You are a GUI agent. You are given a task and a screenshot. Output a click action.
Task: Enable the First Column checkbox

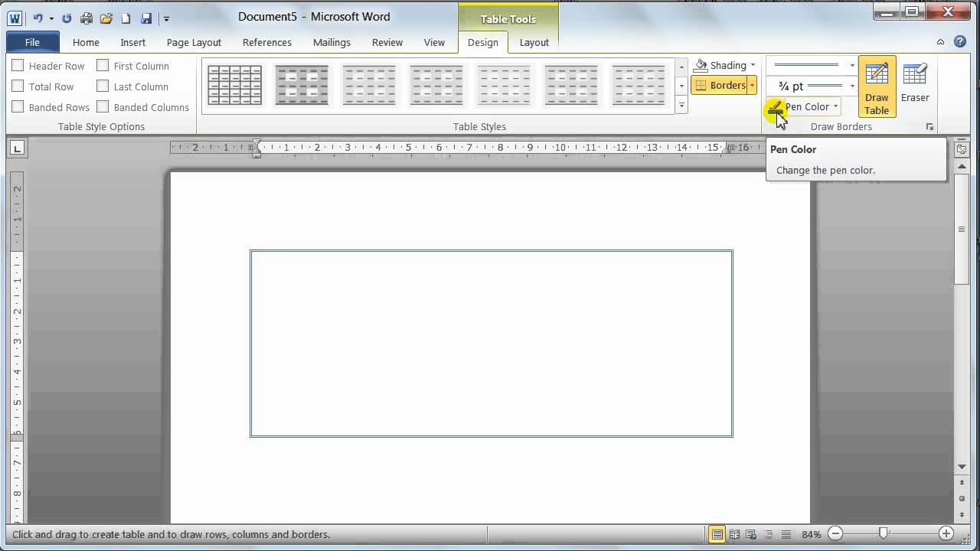(x=103, y=66)
